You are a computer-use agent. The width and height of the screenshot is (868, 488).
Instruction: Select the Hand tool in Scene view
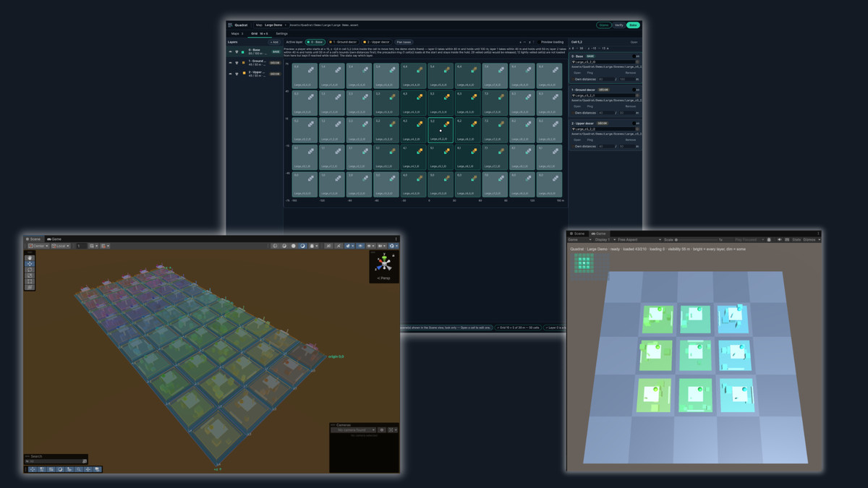30,258
